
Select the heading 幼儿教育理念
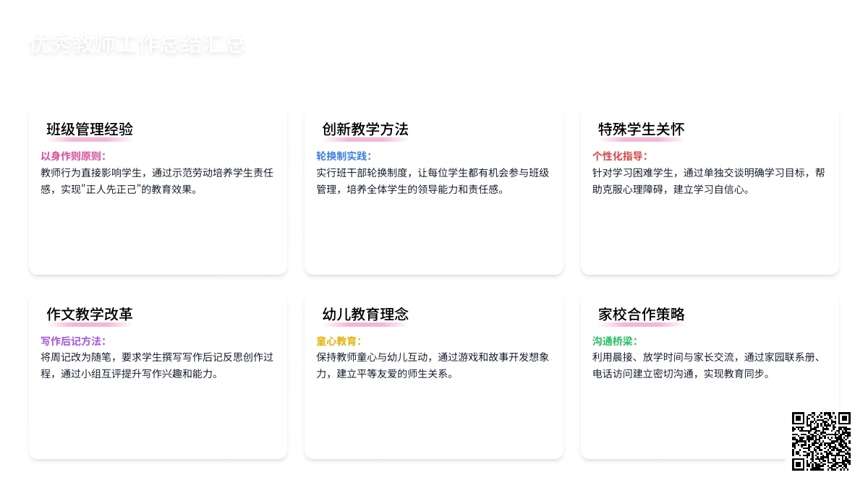[365, 314]
